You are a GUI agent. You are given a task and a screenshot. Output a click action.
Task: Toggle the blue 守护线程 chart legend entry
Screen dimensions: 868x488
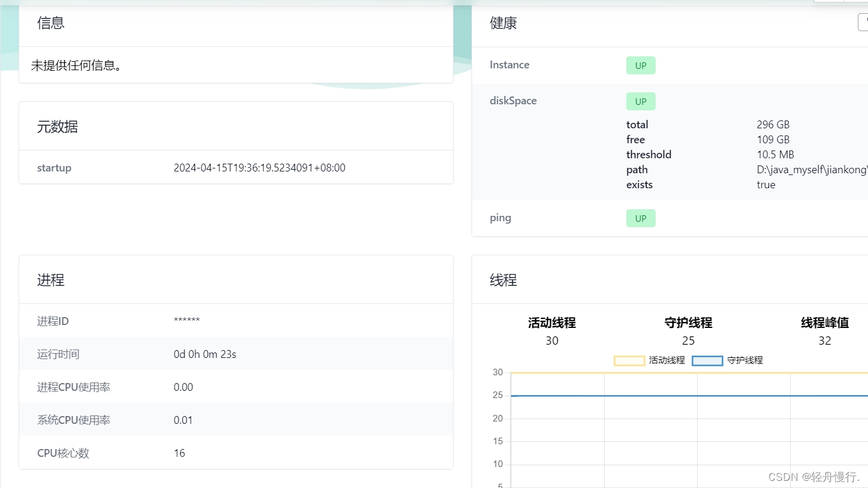click(728, 360)
